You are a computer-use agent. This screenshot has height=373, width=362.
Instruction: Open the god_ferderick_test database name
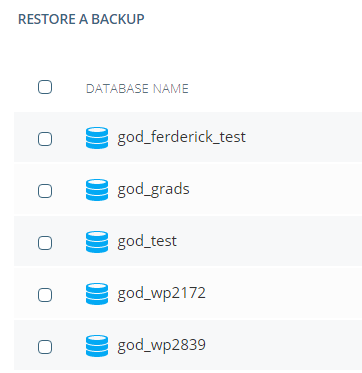(181, 137)
